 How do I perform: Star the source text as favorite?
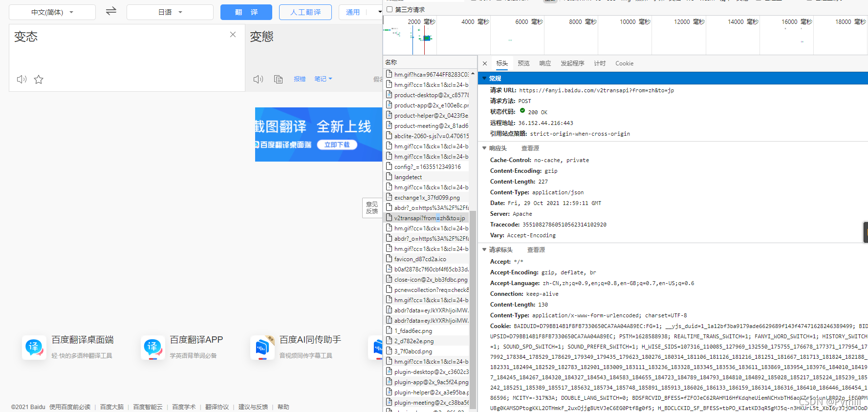click(x=39, y=80)
